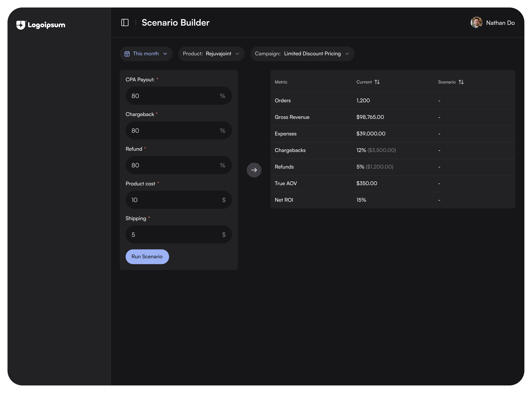Click the arrow circle button between panels
532x393 pixels.
pyautogui.click(x=254, y=170)
